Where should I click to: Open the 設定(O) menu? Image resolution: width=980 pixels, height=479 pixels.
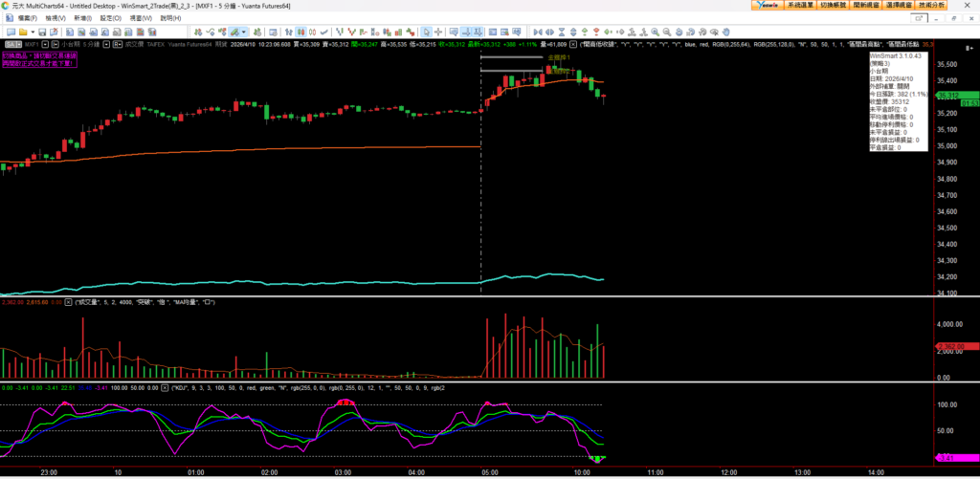click(x=112, y=18)
